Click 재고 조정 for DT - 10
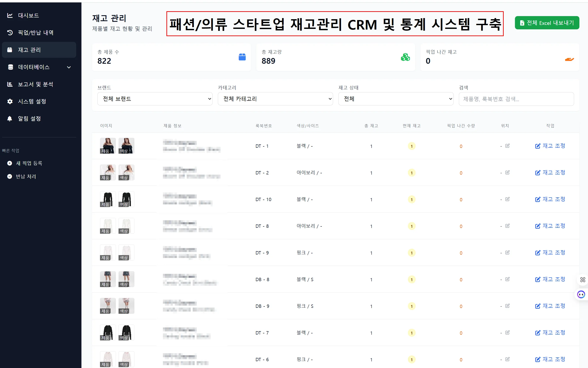Image resolution: width=588 pixels, height=368 pixels. [550, 199]
